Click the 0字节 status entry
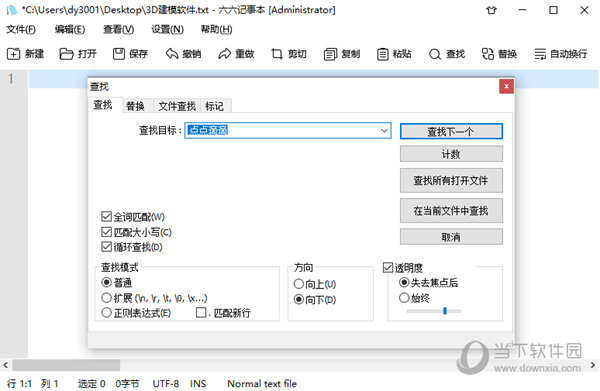The image size is (600, 391). tap(127, 383)
